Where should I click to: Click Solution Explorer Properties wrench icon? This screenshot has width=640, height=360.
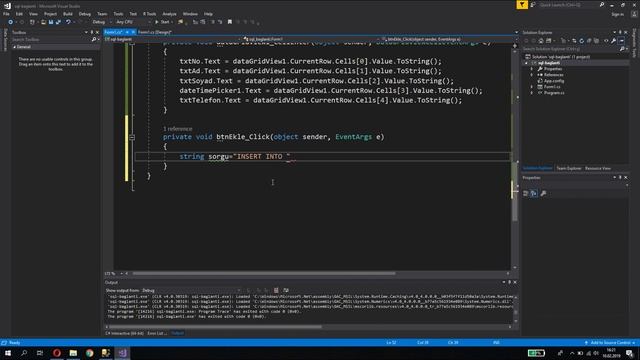(x=613, y=41)
